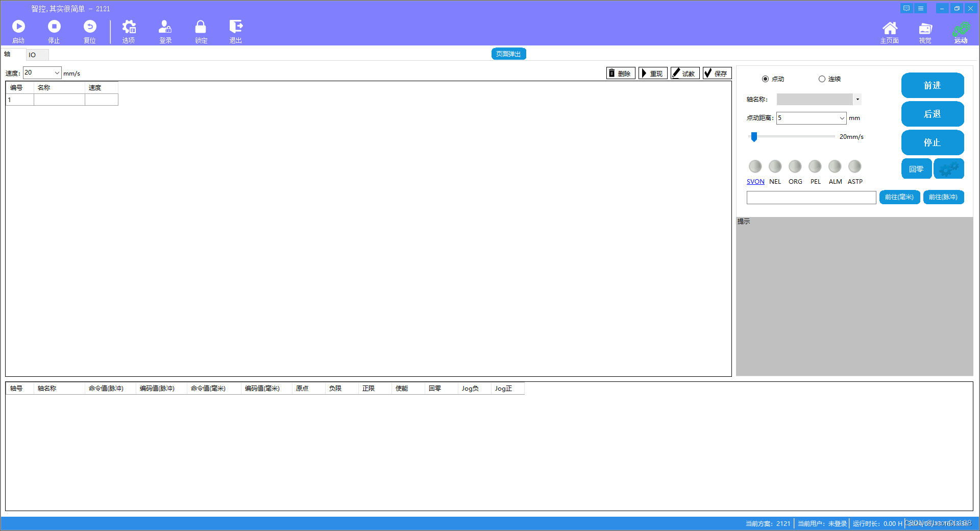
Task: Click the NEL indicator lamp
Action: 775,166
